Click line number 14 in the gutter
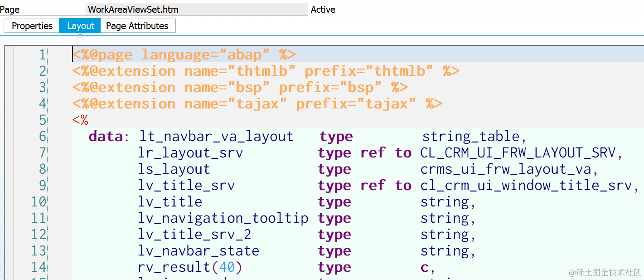This screenshot has height=280, width=644. coord(39,267)
